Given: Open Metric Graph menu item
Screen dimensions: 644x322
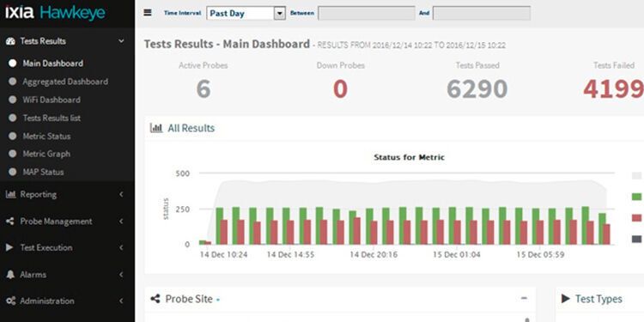Looking at the screenshot, I should 46,154.
